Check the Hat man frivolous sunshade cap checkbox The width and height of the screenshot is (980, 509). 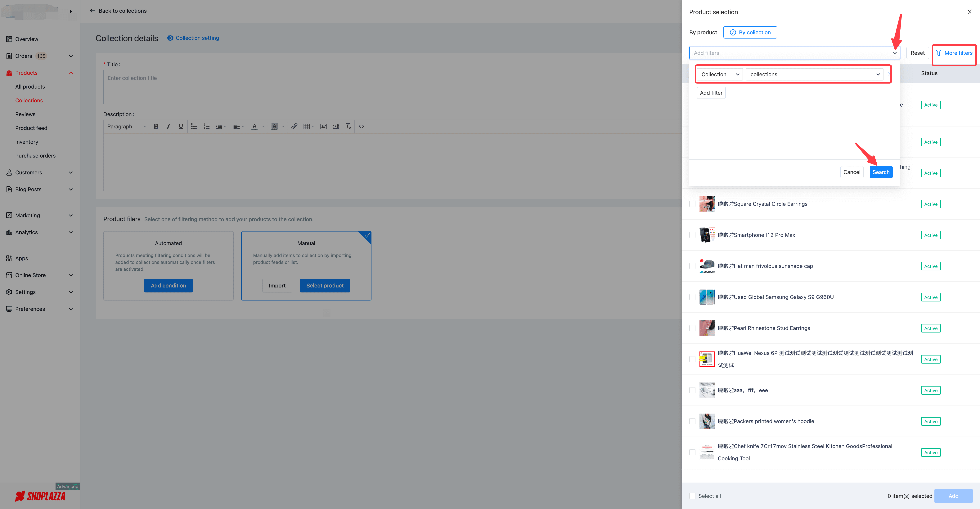[692, 266]
